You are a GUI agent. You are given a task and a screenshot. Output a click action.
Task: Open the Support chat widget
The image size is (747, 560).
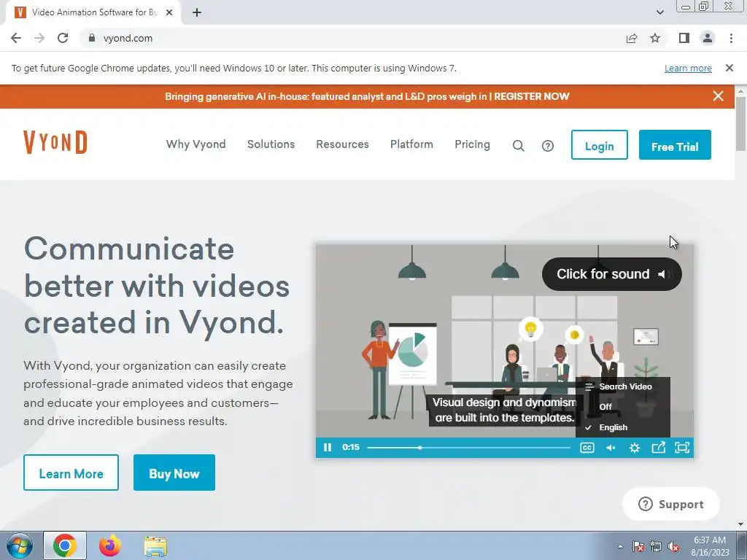click(x=671, y=504)
